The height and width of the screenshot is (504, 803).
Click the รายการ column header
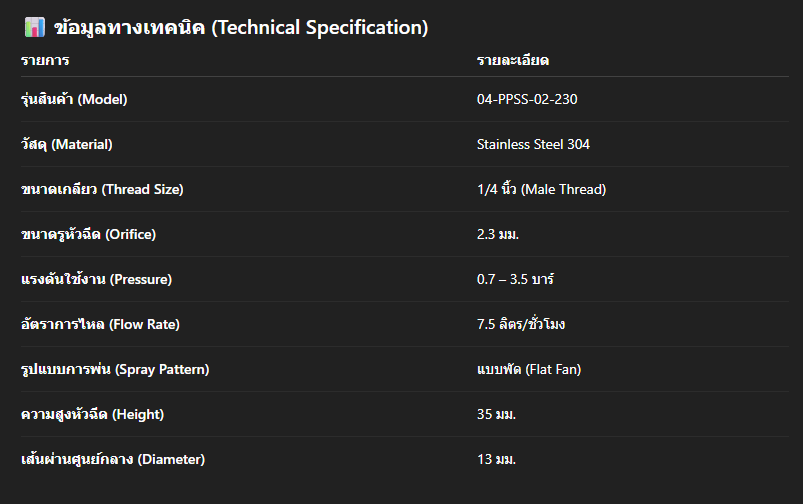coord(45,61)
